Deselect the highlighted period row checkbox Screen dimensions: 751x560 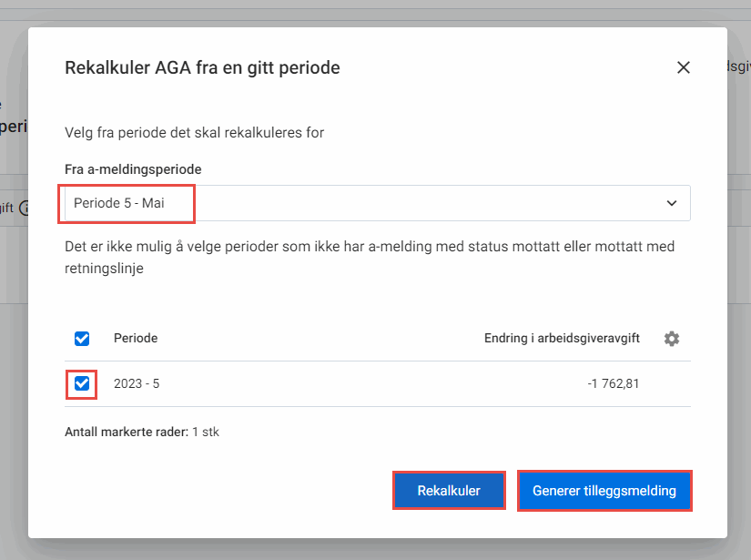pyautogui.click(x=82, y=383)
